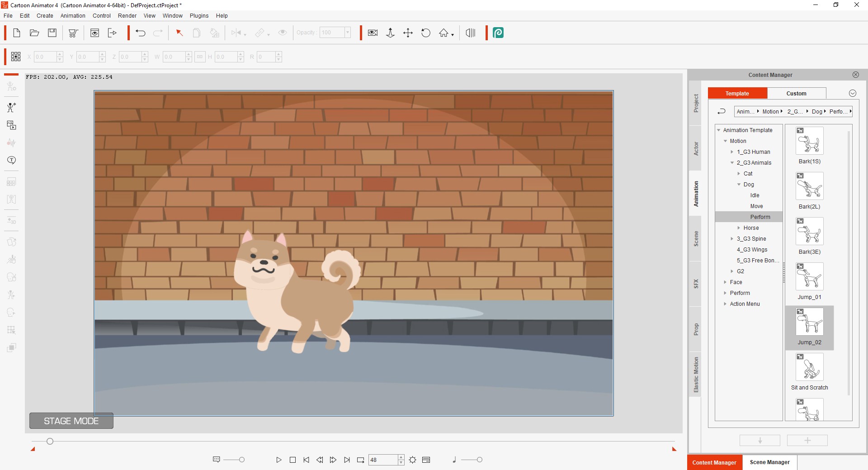
Task: Click the current frame number field
Action: point(383,460)
